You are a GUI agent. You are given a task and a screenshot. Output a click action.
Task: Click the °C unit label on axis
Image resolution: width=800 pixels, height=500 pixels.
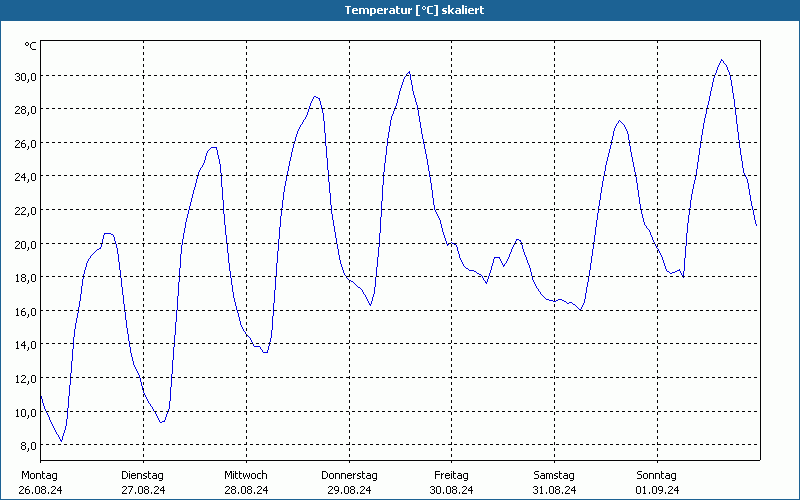pos(31,46)
